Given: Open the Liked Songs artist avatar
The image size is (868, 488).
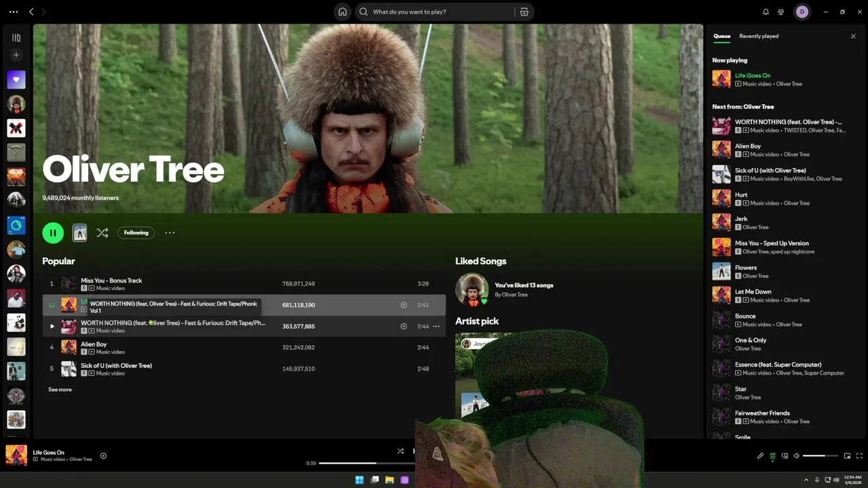Looking at the screenshot, I should (x=472, y=289).
